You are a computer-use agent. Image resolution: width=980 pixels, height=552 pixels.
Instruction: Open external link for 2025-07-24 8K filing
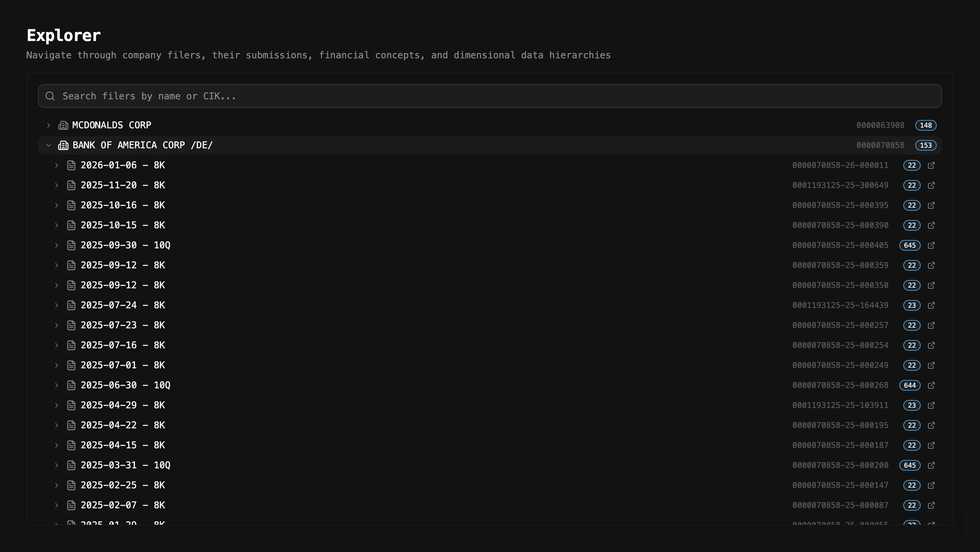tap(931, 305)
